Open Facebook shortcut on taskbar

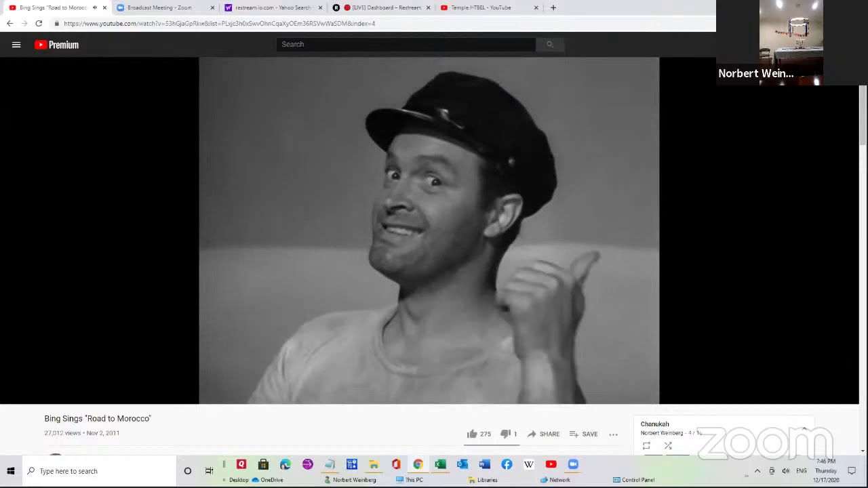[x=507, y=464]
